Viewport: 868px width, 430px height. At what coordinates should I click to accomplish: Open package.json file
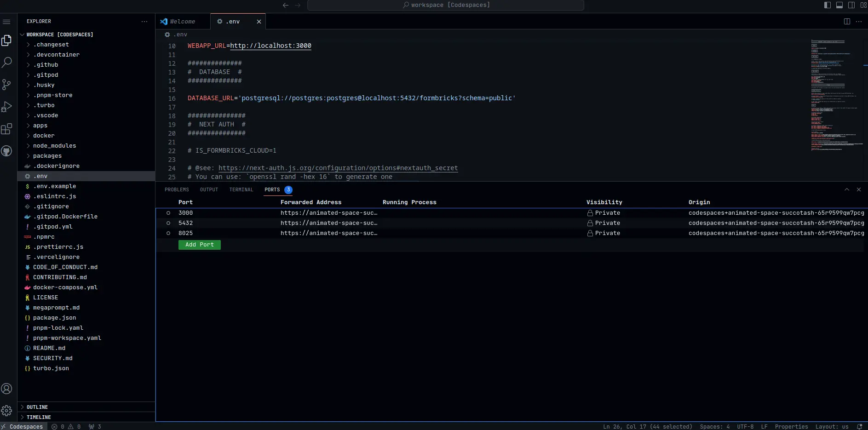pyautogui.click(x=55, y=318)
